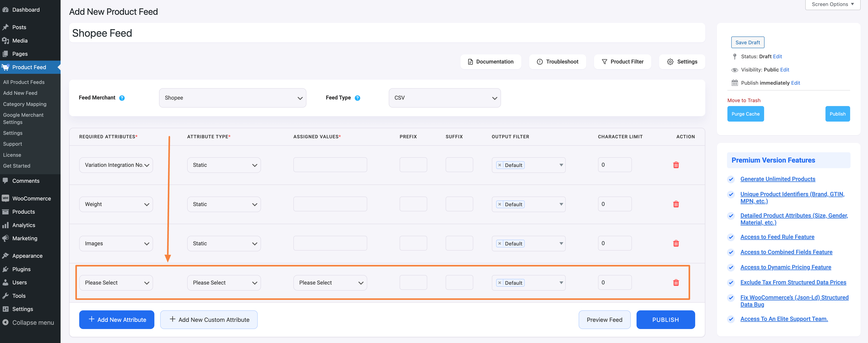This screenshot has height=343, width=868.
Task: Remove Default tag in Variation Integration row
Action: (x=500, y=165)
